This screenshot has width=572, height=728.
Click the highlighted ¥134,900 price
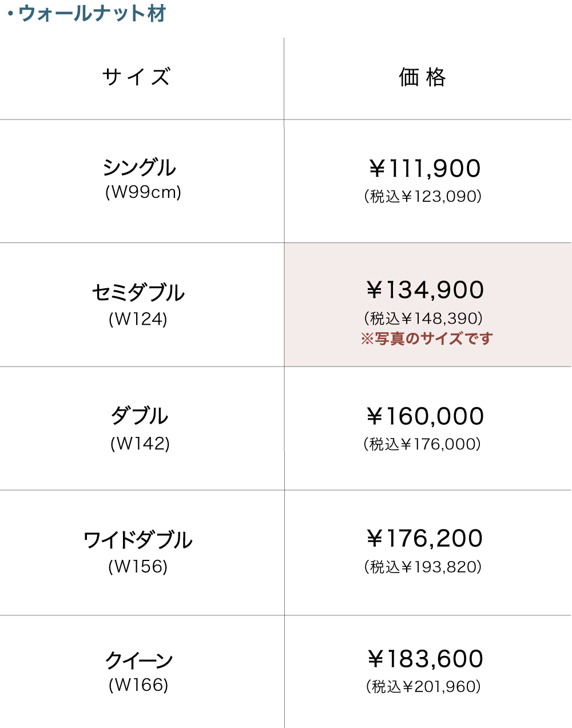425,290
